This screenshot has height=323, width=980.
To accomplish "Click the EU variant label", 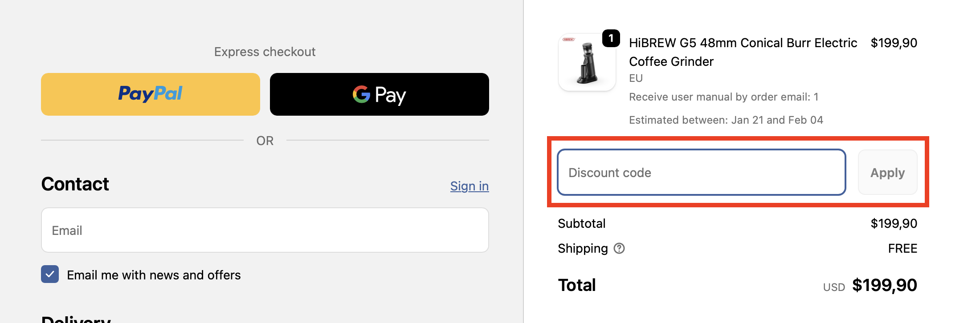I will (x=636, y=78).
